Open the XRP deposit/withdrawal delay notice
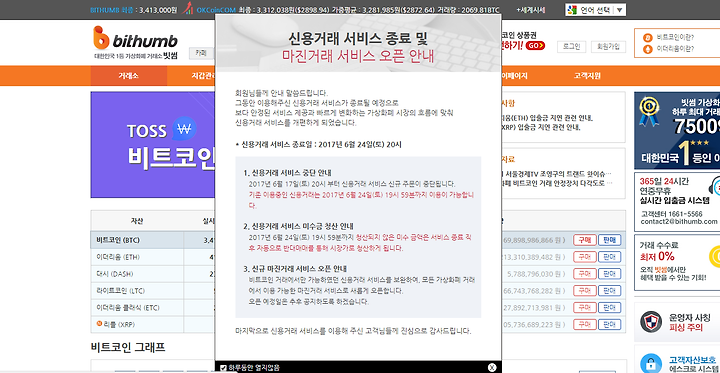This screenshot has width=720, height=373. [x=541, y=127]
